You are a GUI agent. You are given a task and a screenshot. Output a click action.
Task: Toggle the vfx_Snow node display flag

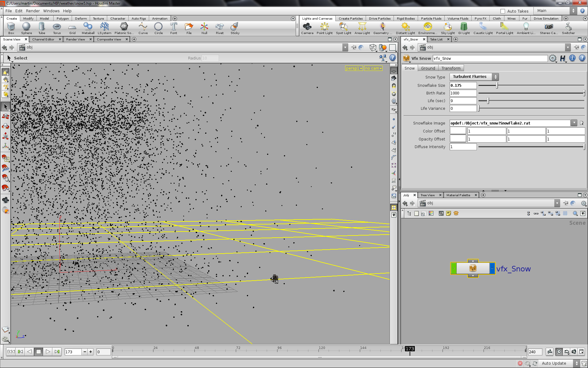point(492,268)
